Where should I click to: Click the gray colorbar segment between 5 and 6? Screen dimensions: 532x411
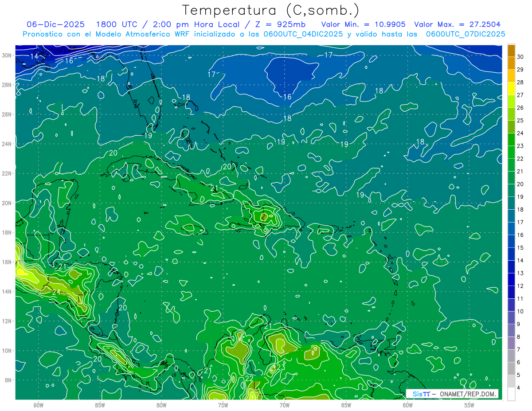(511, 368)
